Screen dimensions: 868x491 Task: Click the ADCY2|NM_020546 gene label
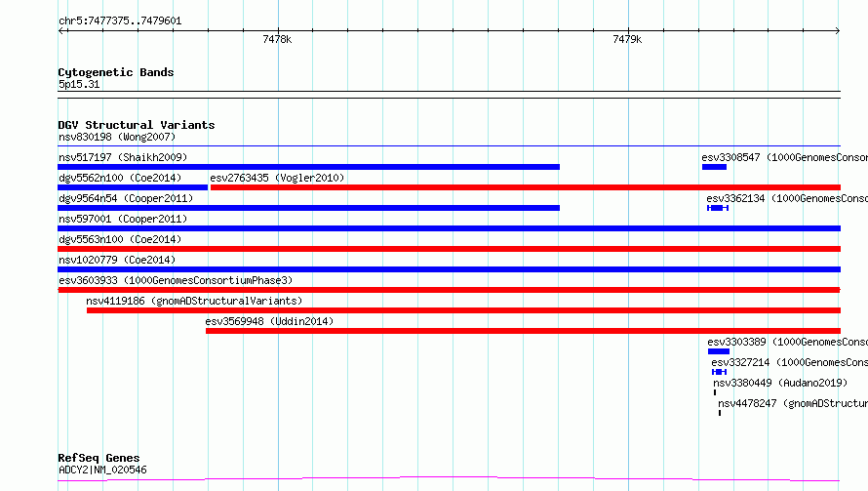103,470
